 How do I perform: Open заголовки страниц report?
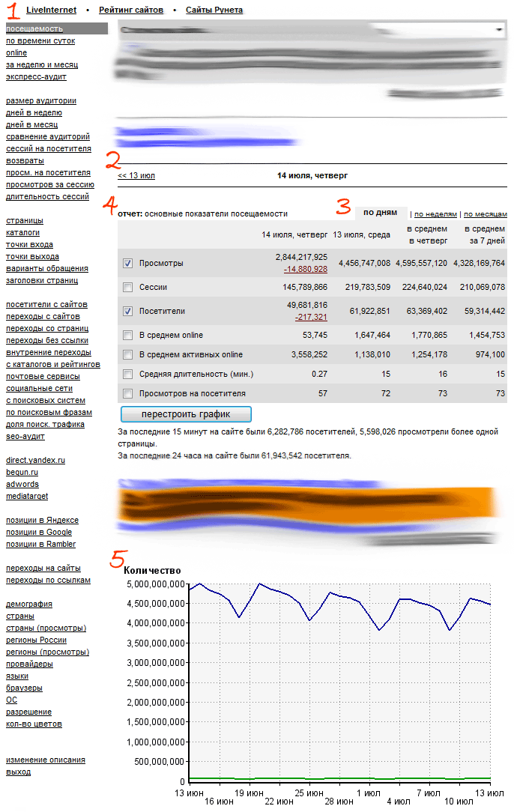coord(42,280)
